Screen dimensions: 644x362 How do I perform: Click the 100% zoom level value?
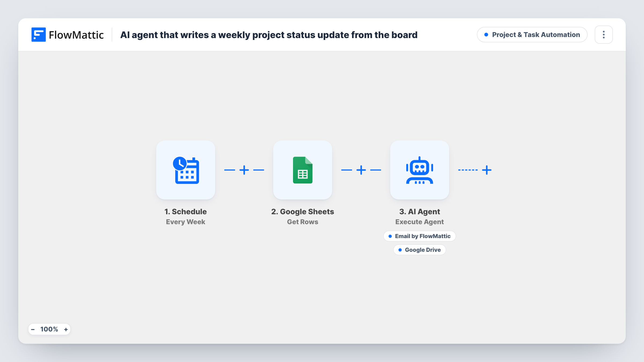[x=49, y=329]
